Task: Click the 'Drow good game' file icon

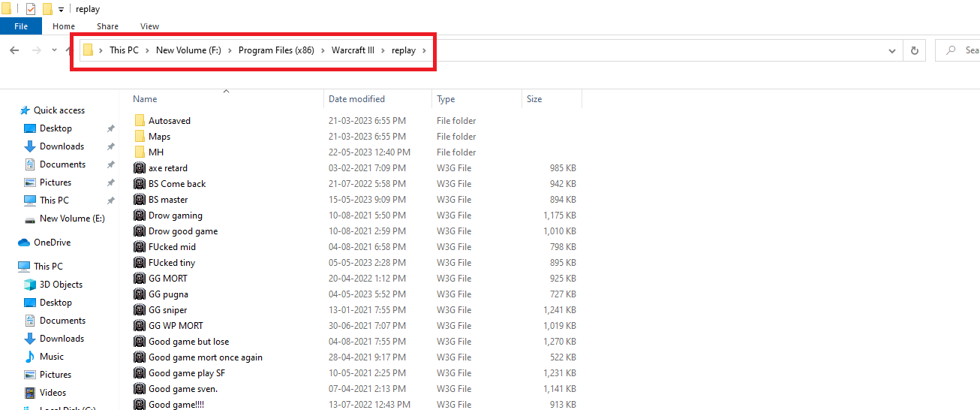Action: point(140,231)
